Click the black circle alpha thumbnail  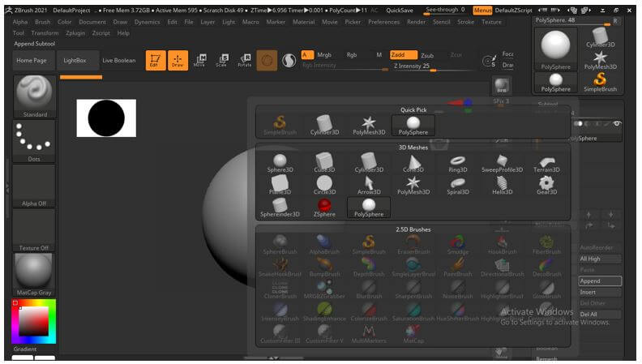(x=106, y=118)
